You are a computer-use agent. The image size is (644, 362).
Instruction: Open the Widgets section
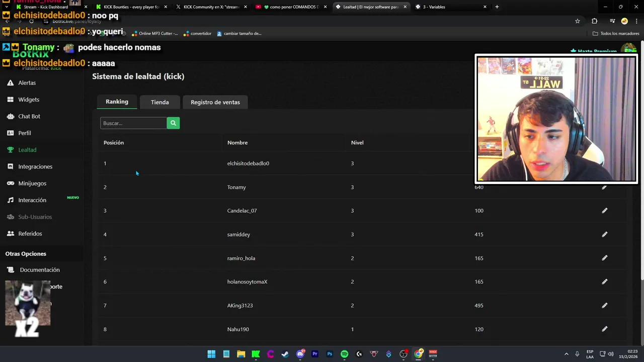pyautogui.click(x=29, y=100)
